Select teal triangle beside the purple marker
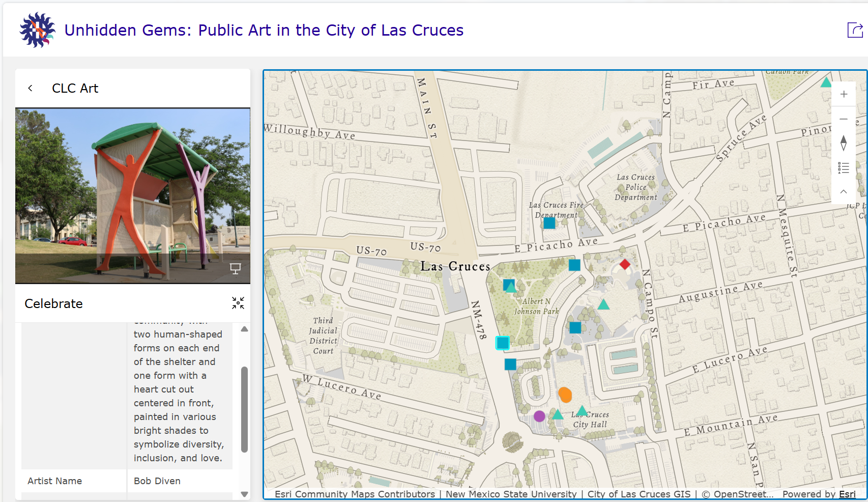The width and height of the screenshot is (868, 502). coord(558,414)
